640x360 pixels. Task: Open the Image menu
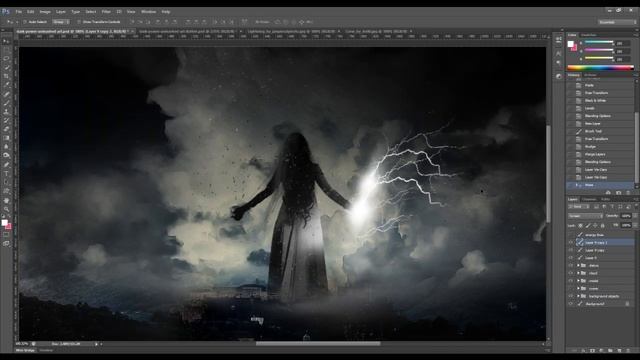pos(45,12)
